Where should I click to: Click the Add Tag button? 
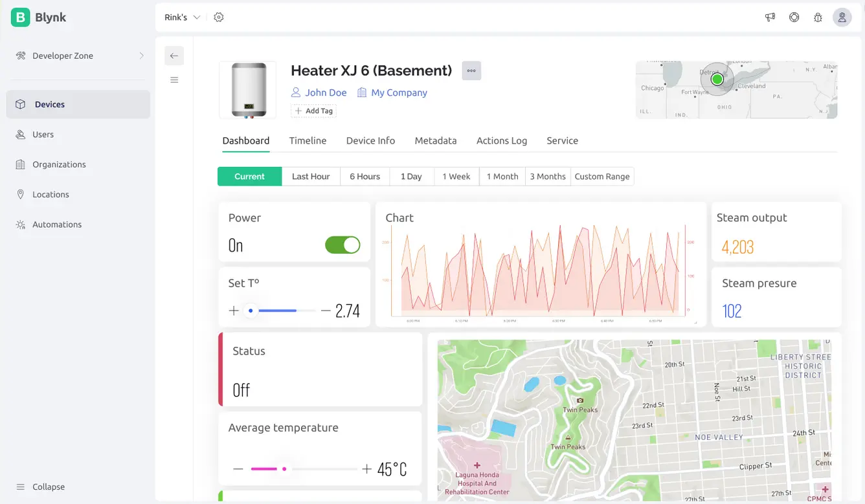tap(313, 111)
